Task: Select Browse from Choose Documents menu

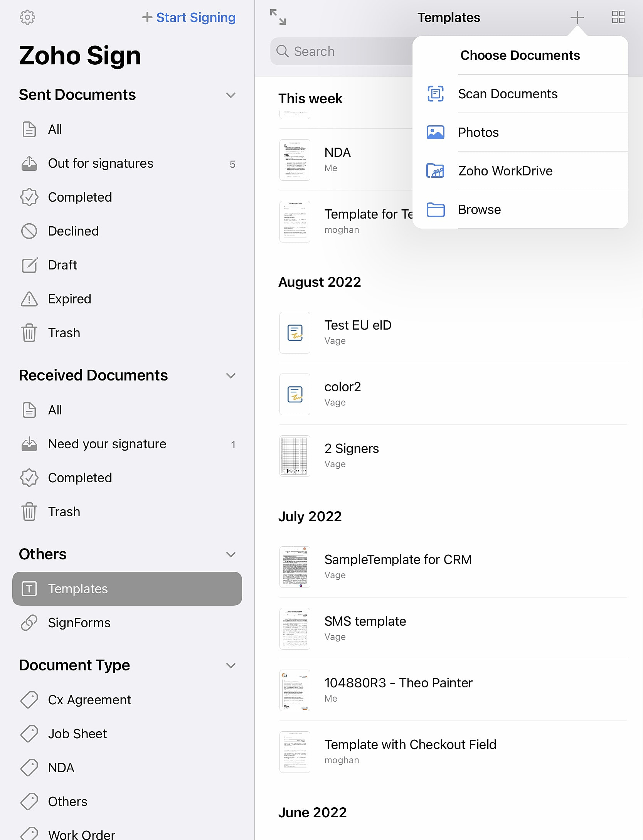Action: click(480, 209)
